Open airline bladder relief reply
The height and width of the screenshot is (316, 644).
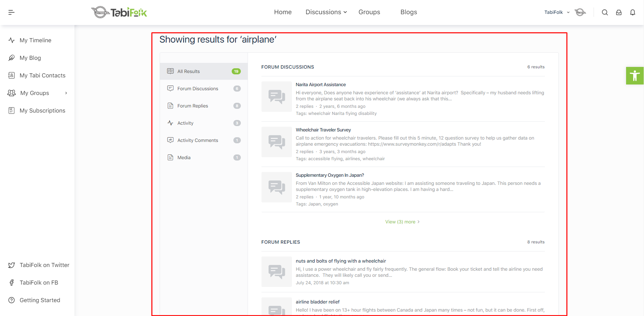[318, 302]
